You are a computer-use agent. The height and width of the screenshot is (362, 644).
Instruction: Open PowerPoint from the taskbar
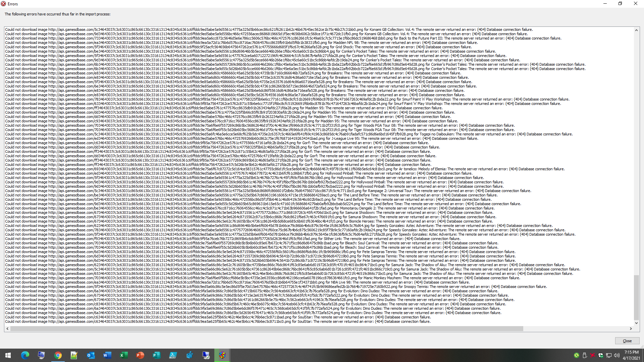pos(140,355)
